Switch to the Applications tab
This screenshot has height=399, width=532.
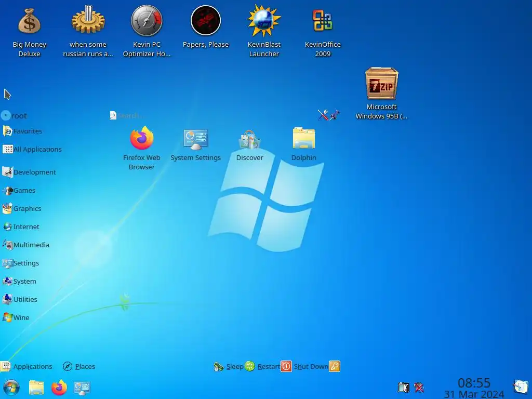pyautogui.click(x=26, y=366)
